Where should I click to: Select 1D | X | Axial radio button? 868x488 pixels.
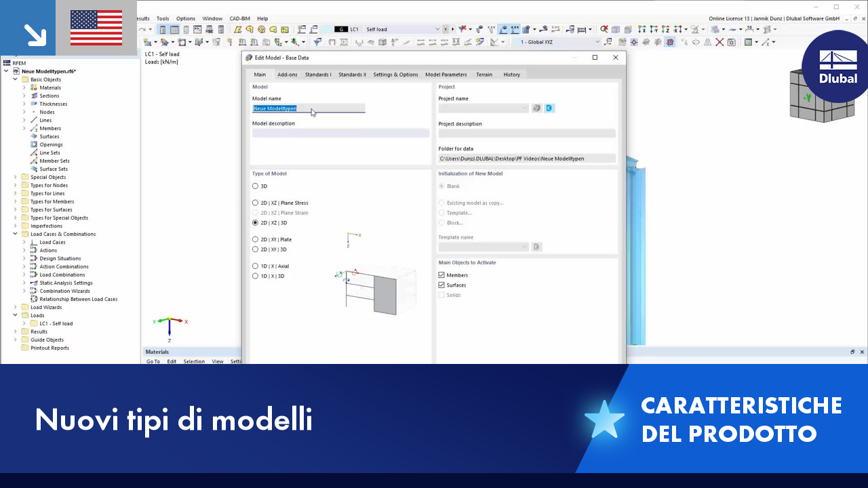coord(255,266)
